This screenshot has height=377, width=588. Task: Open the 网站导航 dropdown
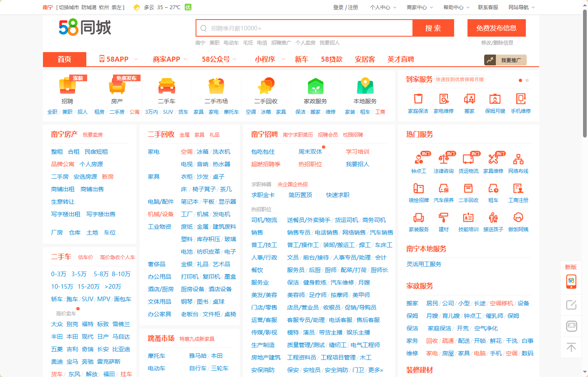pyautogui.click(x=521, y=7)
